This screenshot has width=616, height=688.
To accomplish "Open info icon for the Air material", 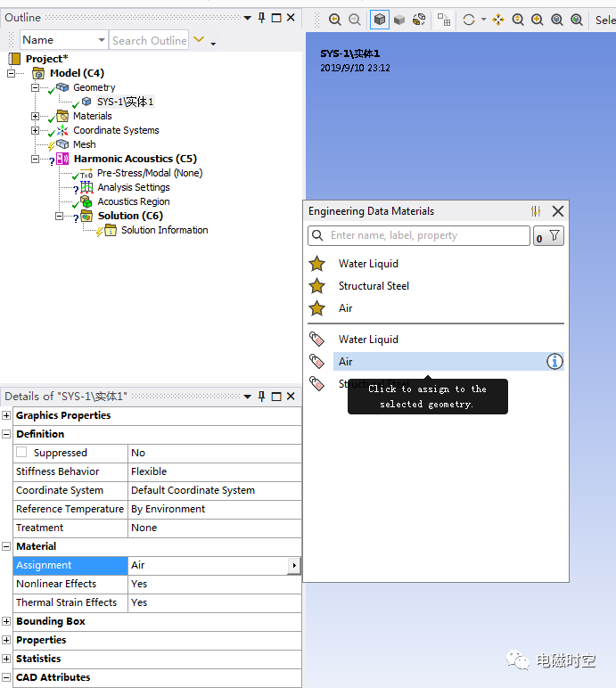I will [554, 362].
